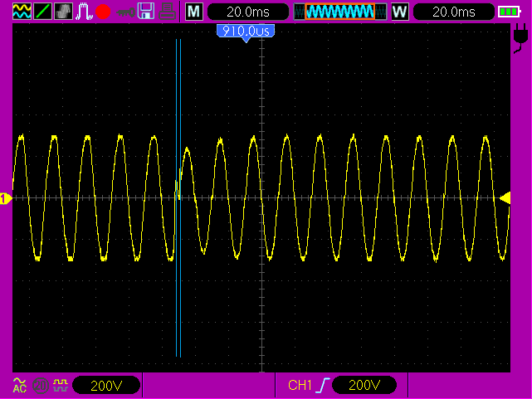Viewport: 532px width, 399px height.
Task: Click the waveform memory overview bar
Action: click(339, 12)
